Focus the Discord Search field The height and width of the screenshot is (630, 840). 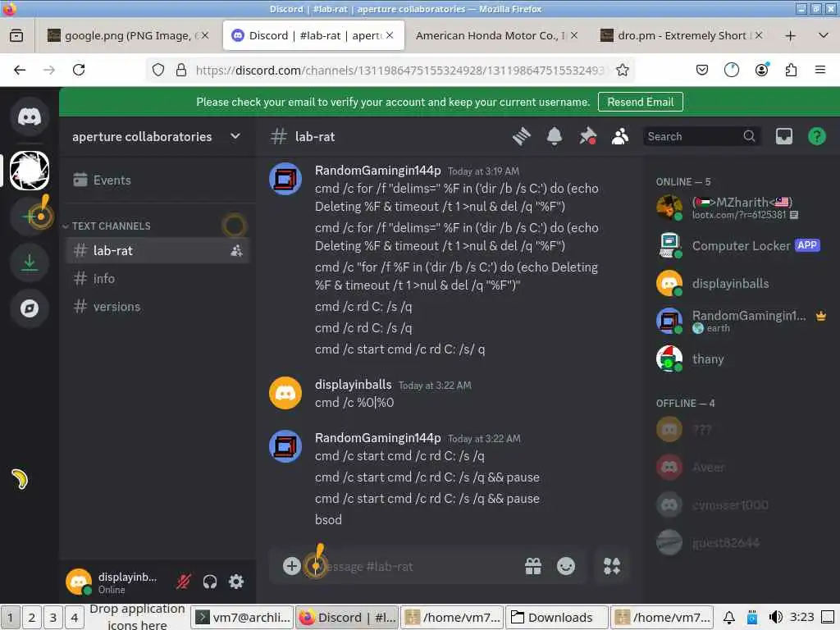tap(702, 137)
